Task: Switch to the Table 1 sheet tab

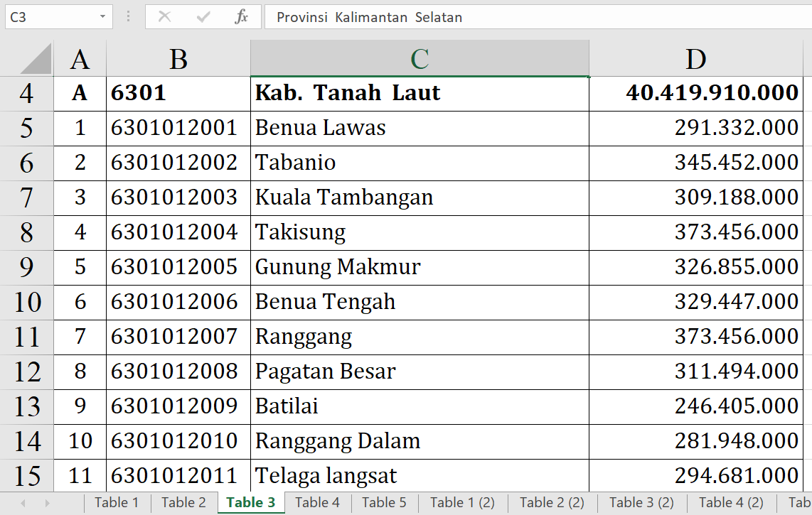Action: coord(117,503)
